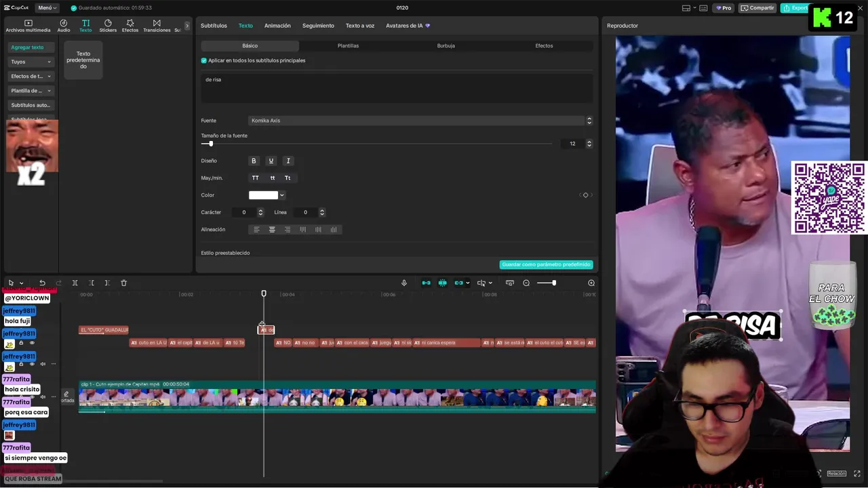Click the layout icon in top bar
Screen dimensions: 868x488
click(x=686, y=8)
